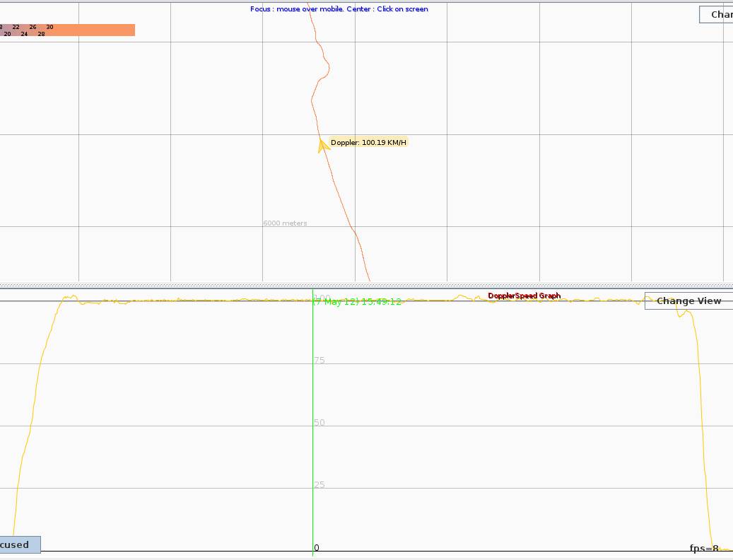Click the dotted divider between map and graph
The width and height of the screenshot is (733, 560).
(x=366, y=286)
